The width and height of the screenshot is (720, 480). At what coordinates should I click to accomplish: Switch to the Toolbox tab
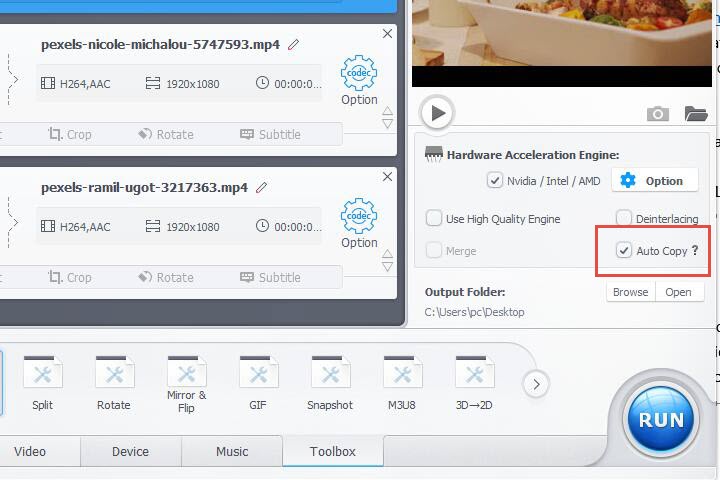[333, 452]
